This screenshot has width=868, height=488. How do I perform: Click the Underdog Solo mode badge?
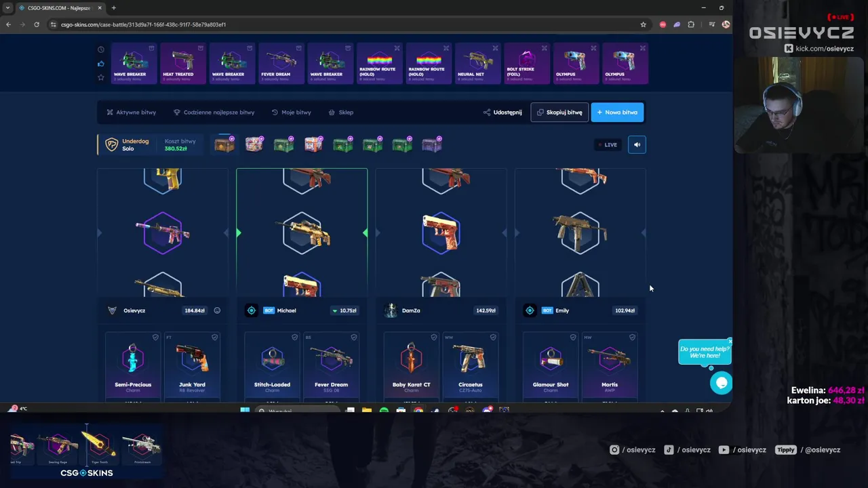(x=127, y=144)
